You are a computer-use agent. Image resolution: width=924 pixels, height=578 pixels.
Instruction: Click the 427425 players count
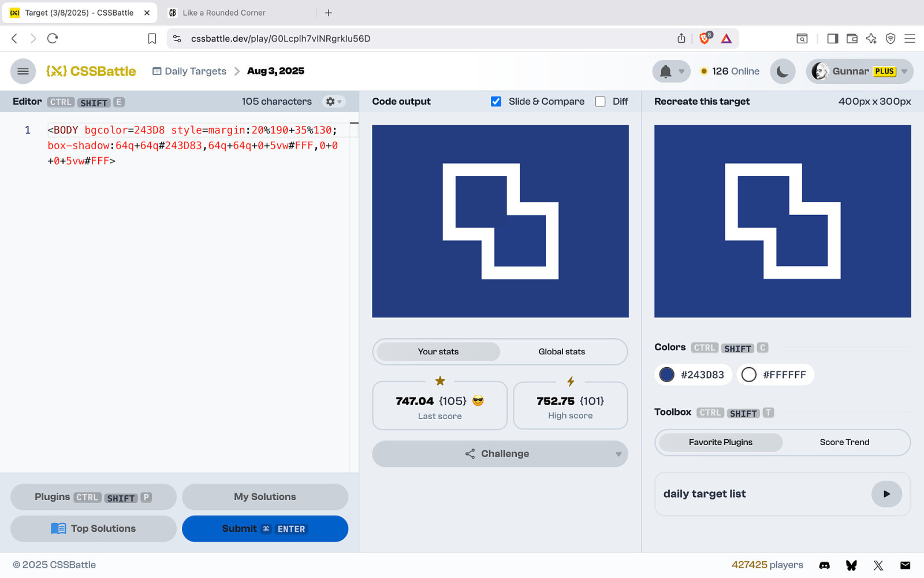[767, 565]
